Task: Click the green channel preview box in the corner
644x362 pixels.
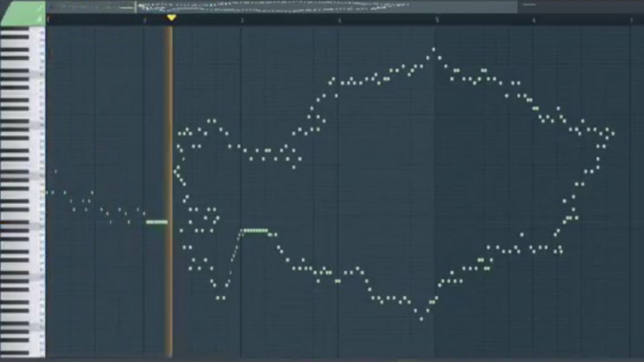Action: coord(23,13)
